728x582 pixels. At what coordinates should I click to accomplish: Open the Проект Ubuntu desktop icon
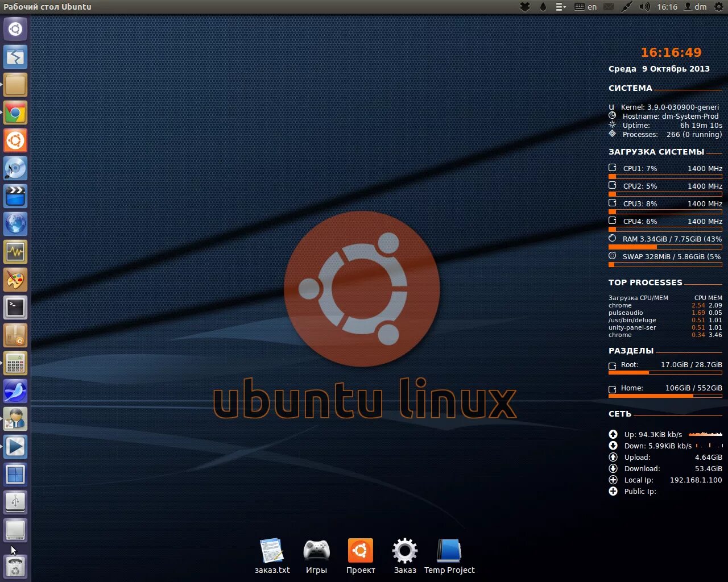point(361,556)
